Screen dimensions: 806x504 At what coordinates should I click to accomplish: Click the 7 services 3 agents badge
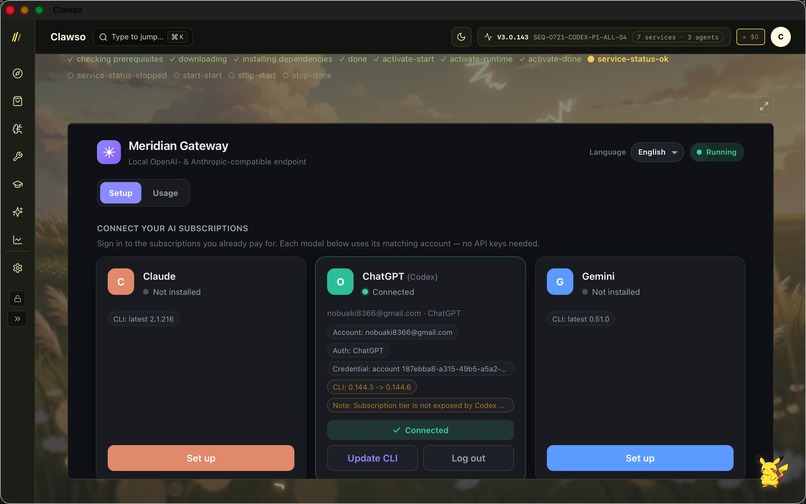pyautogui.click(x=677, y=37)
